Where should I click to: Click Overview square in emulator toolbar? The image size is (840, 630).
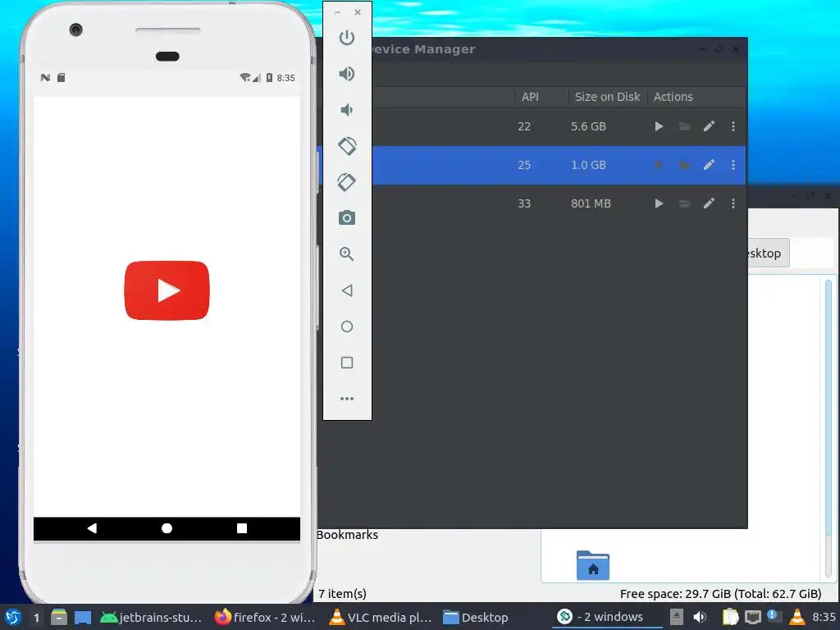pyautogui.click(x=347, y=363)
